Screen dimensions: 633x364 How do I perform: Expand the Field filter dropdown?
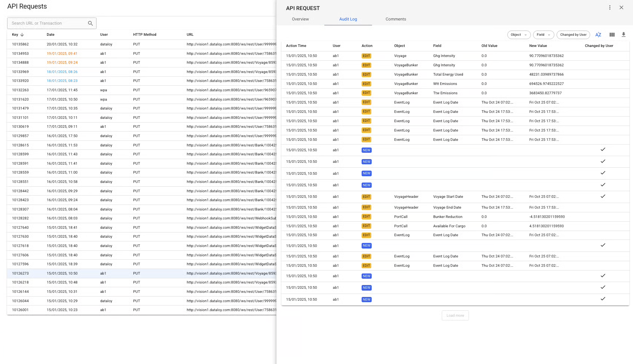tap(543, 35)
